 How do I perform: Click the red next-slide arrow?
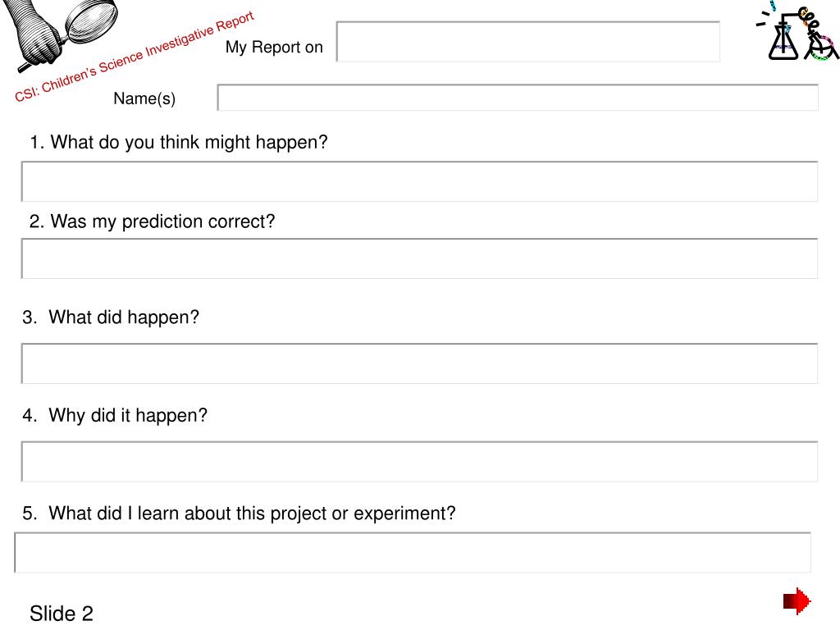pos(797,601)
